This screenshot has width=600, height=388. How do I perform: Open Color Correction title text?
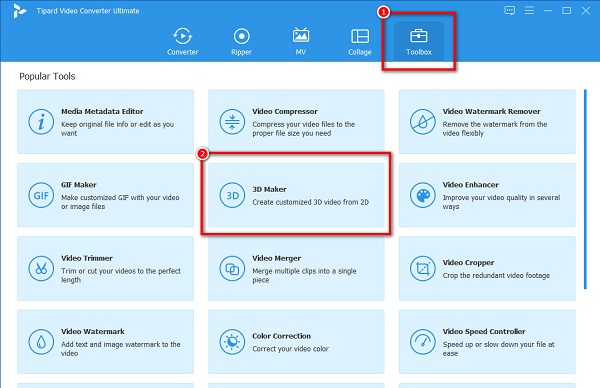point(281,336)
